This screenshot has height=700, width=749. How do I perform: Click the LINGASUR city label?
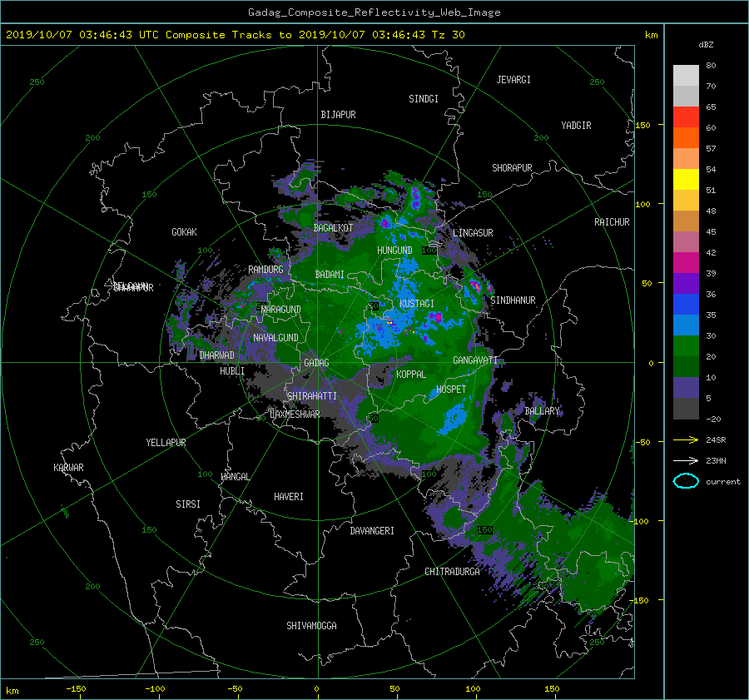473,233
